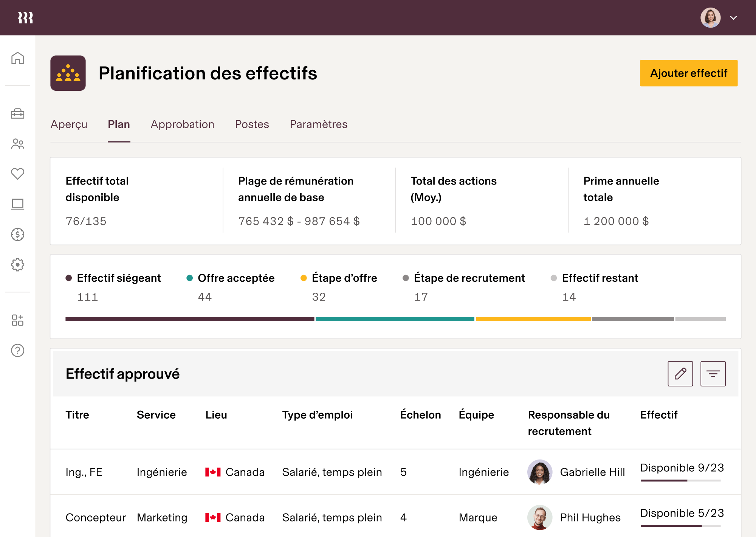This screenshot has width=756, height=537.
Task: Click the Ajouter effectif button
Action: pyautogui.click(x=688, y=73)
